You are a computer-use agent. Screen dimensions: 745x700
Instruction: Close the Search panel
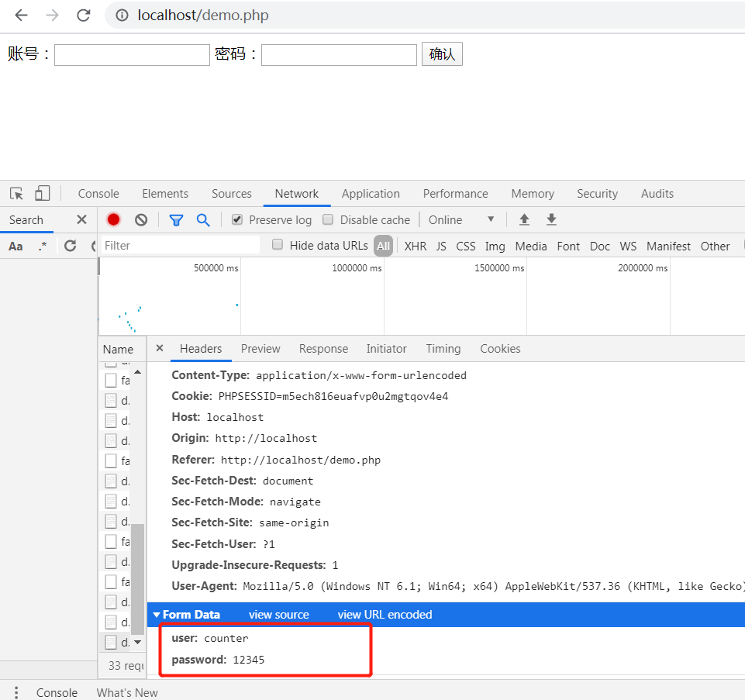(81, 219)
